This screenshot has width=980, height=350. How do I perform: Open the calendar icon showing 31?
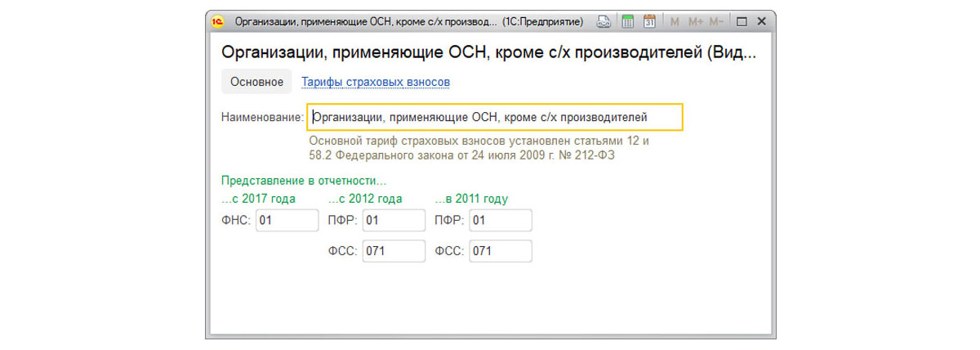point(649,22)
